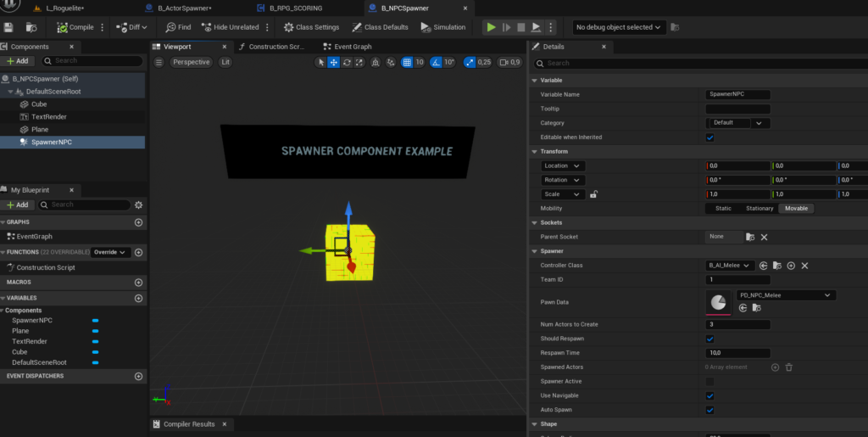Click the Team ID input field

pyautogui.click(x=737, y=279)
